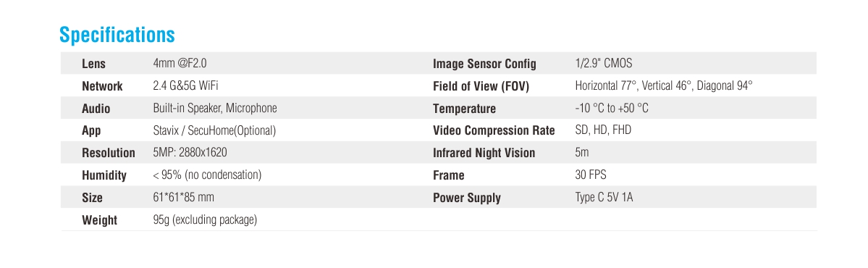
Task: Select the temperature range value
Action: point(612,108)
